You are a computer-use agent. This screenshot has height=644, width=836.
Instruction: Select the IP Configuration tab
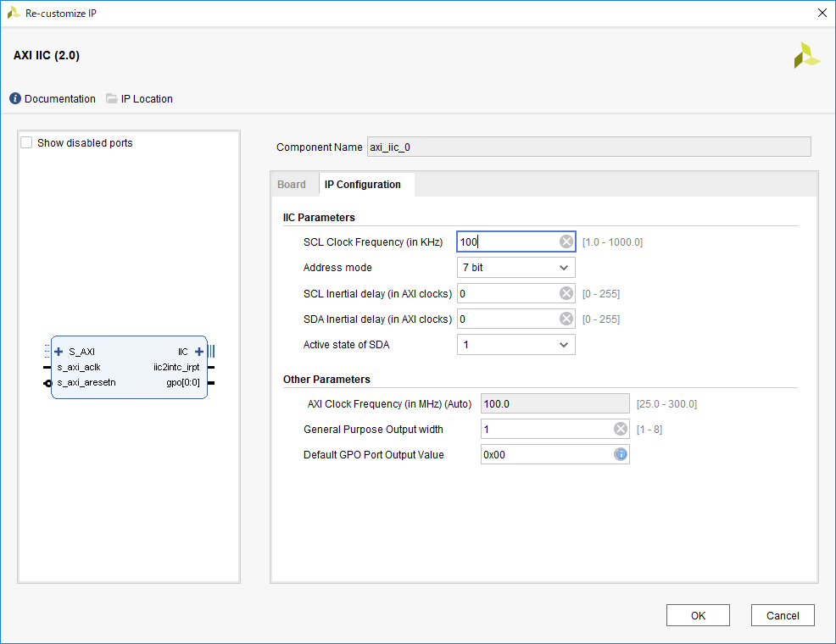pos(363,185)
